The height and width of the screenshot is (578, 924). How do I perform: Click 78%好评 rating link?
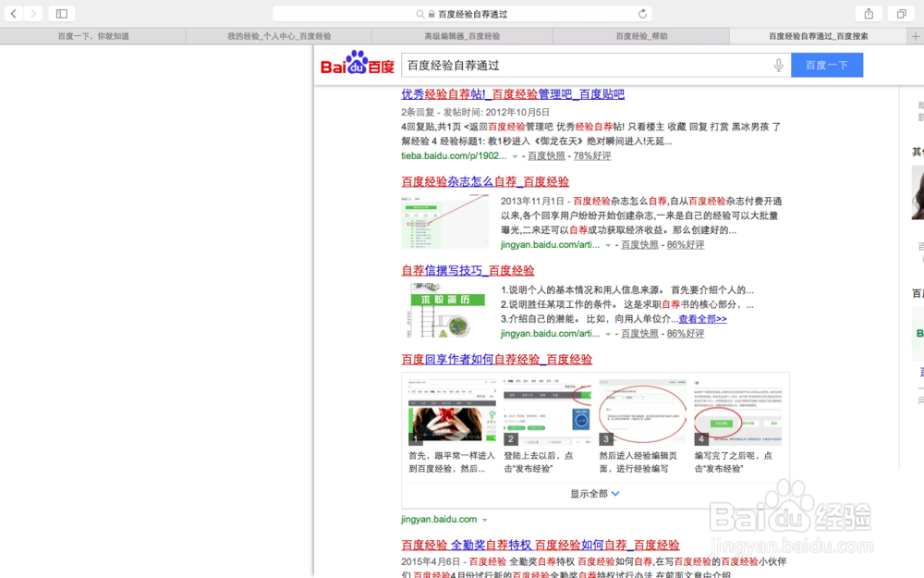pos(592,155)
